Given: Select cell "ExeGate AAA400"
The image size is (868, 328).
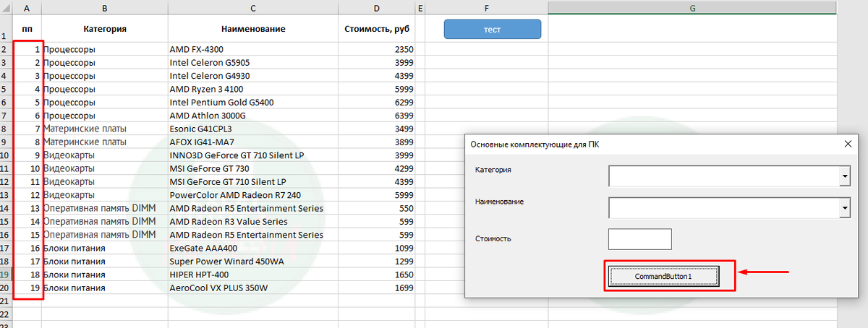Looking at the screenshot, I should pos(253,249).
